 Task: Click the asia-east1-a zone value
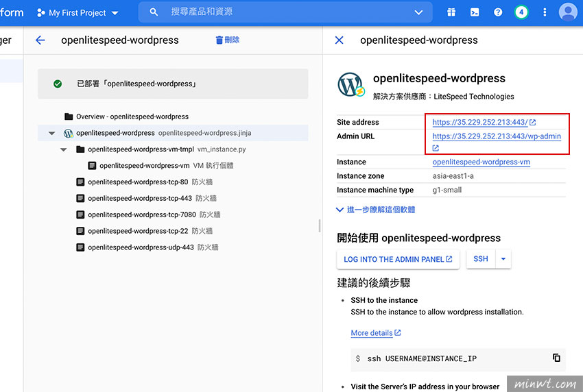(453, 176)
